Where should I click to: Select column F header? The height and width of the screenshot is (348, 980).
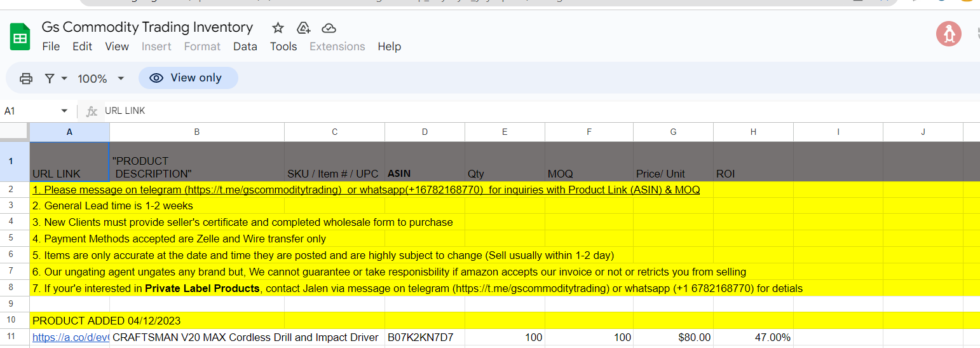(x=589, y=132)
